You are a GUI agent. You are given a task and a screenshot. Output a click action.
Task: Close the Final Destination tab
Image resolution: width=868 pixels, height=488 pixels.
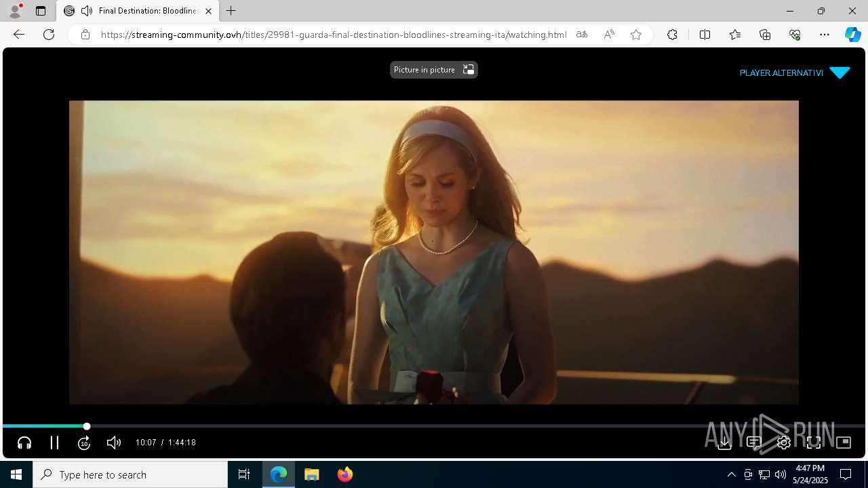(x=208, y=11)
